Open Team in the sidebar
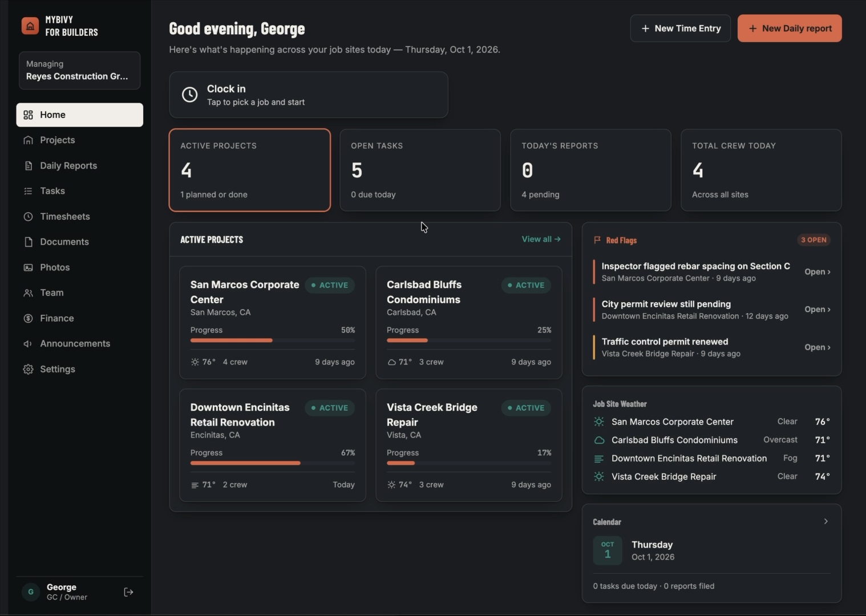 coord(79,293)
